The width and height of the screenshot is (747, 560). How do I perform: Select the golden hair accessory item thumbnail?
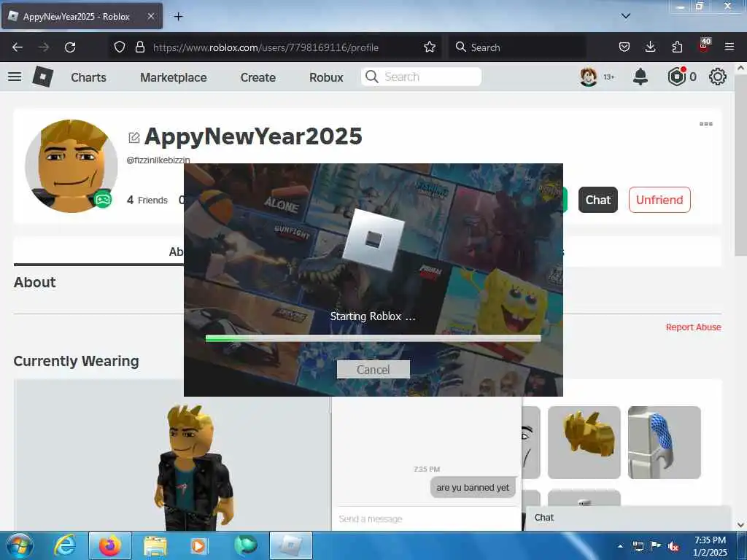(x=584, y=443)
